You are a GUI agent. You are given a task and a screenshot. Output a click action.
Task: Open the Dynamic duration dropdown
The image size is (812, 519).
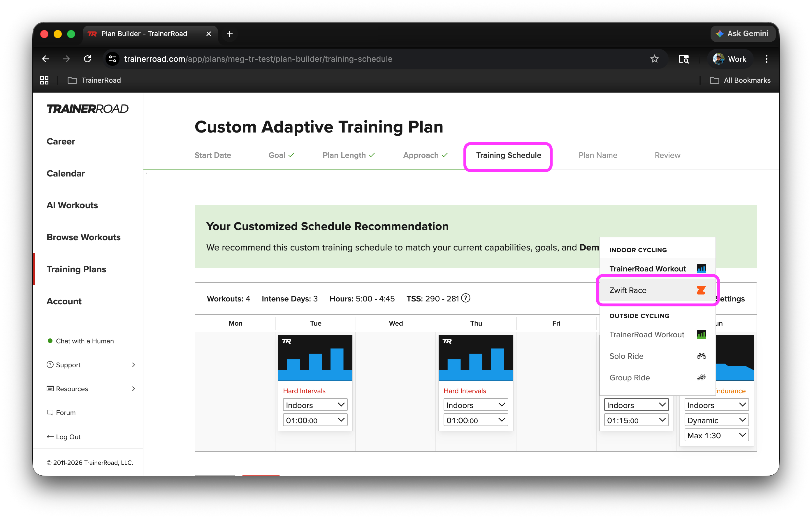point(717,420)
